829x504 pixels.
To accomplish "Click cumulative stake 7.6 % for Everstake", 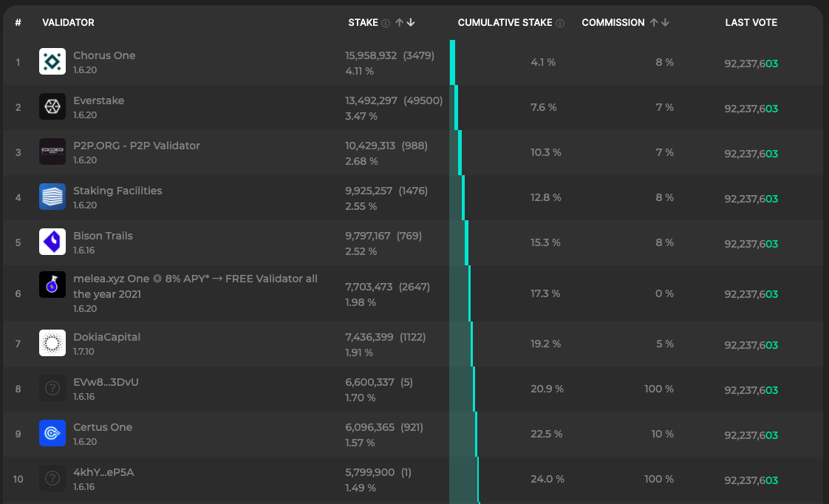I will coord(544,107).
